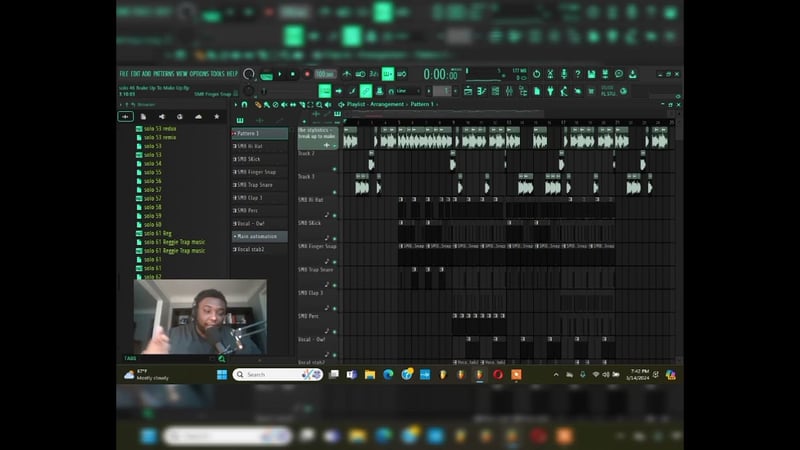The width and height of the screenshot is (800, 450).
Task: Select 'SMB Hi Hat' in pattern picker
Action: pyautogui.click(x=260, y=146)
